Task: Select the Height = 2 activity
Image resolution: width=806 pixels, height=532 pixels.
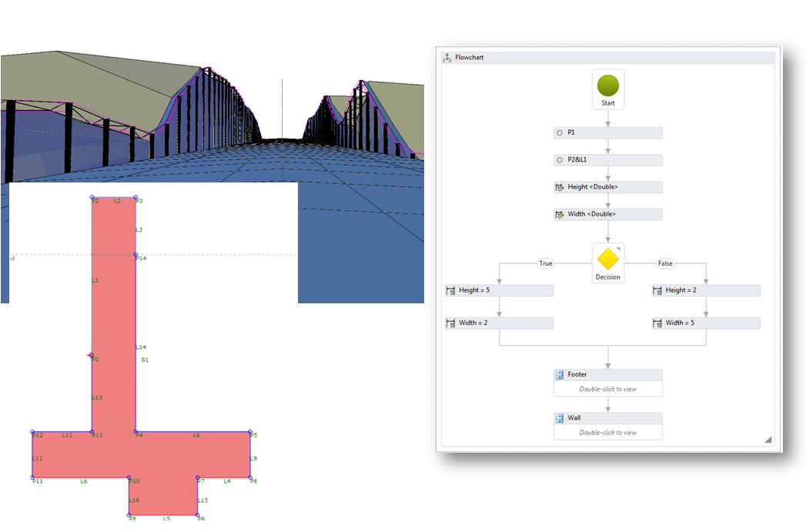Action: [x=706, y=290]
